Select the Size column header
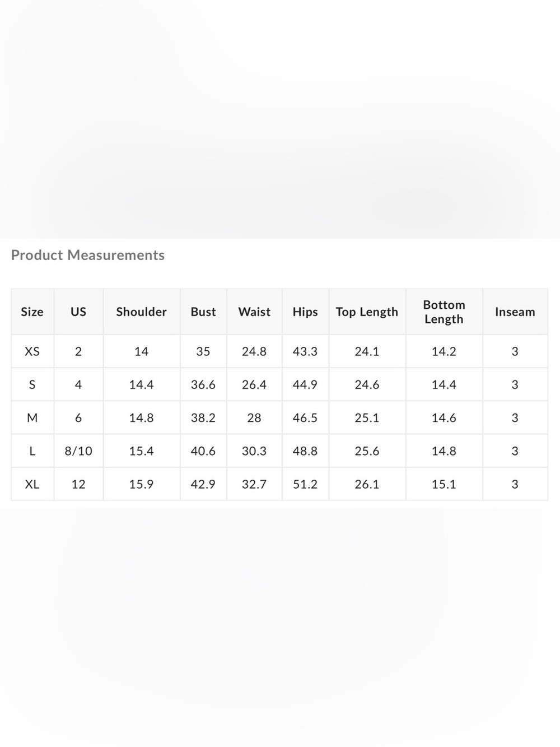The width and height of the screenshot is (560, 747). (x=32, y=312)
